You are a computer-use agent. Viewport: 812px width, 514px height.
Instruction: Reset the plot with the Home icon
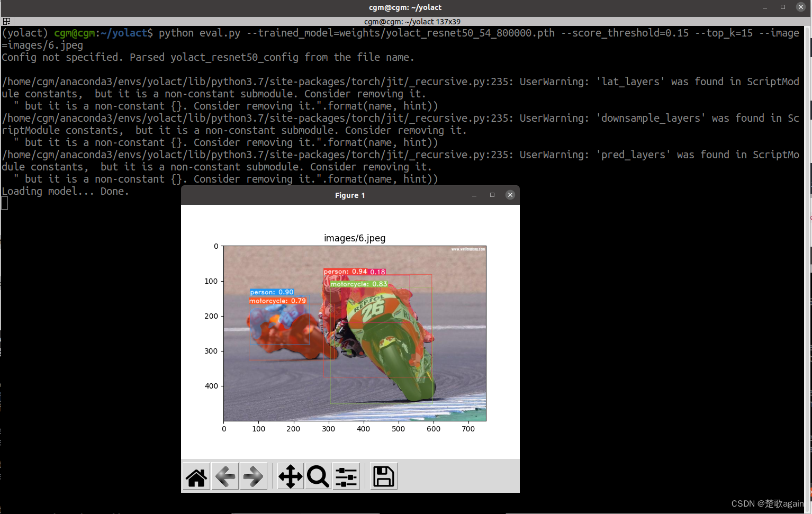click(x=196, y=476)
